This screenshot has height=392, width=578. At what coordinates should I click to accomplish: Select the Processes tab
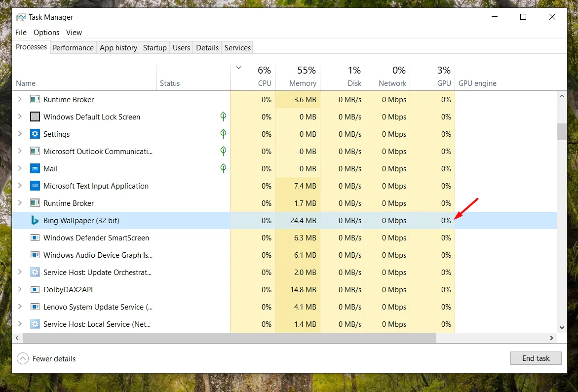tap(31, 47)
